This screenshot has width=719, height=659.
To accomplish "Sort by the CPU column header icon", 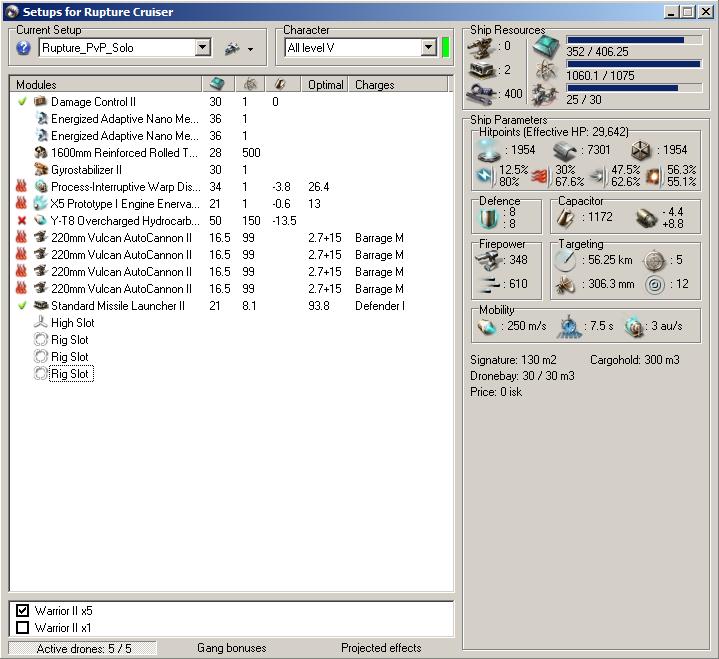I will 217,84.
